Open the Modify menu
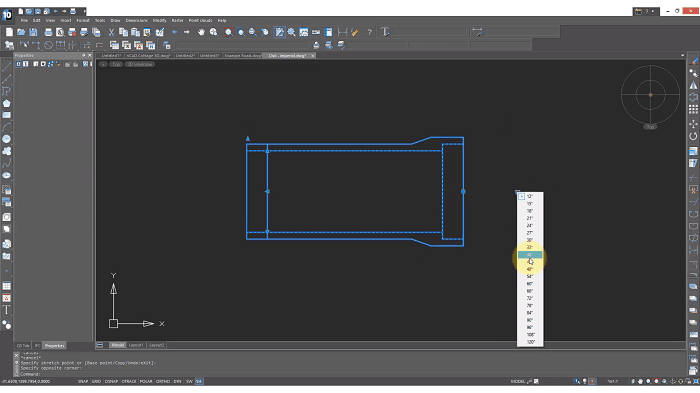Screen dimensions: 700x393 [x=159, y=21]
